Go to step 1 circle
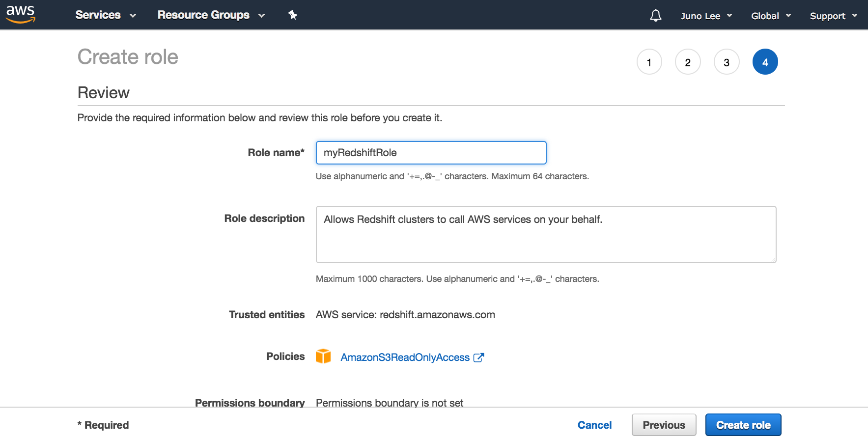The image size is (868, 440). tap(649, 62)
